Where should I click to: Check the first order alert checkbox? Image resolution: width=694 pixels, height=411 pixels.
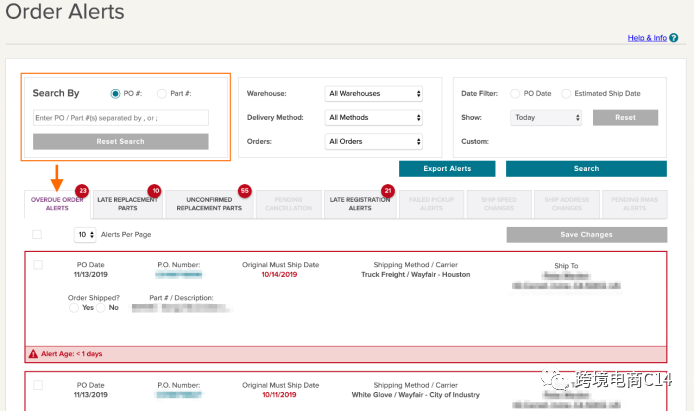[38, 265]
